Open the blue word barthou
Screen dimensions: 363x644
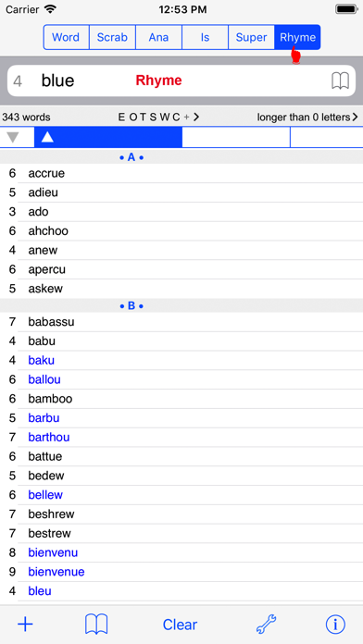click(49, 438)
